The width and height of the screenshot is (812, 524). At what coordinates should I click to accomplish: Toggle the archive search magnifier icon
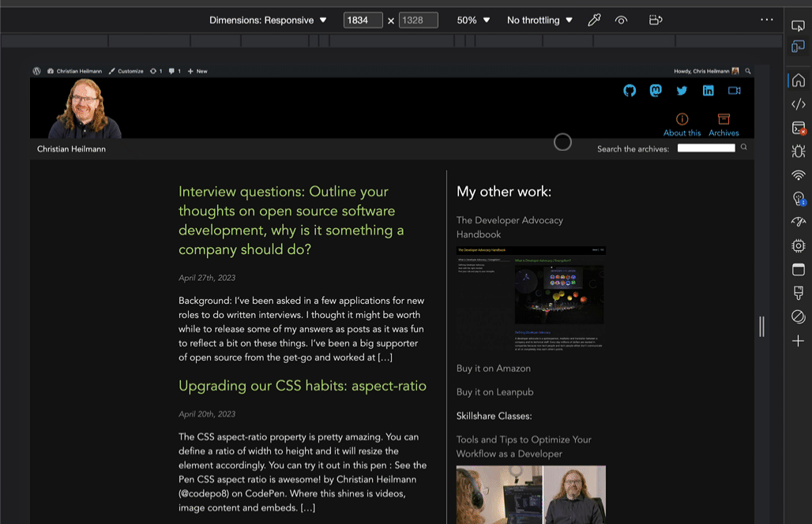point(743,148)
